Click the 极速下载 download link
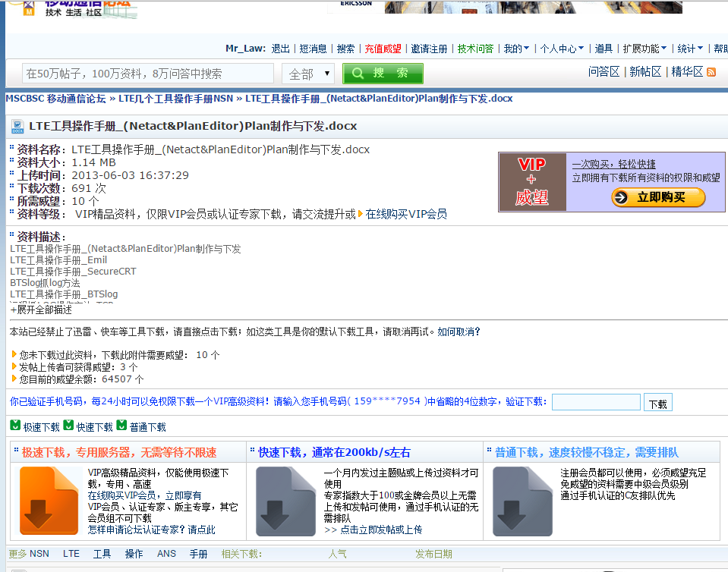Viewport: 728px width, 572px height. 41,427
